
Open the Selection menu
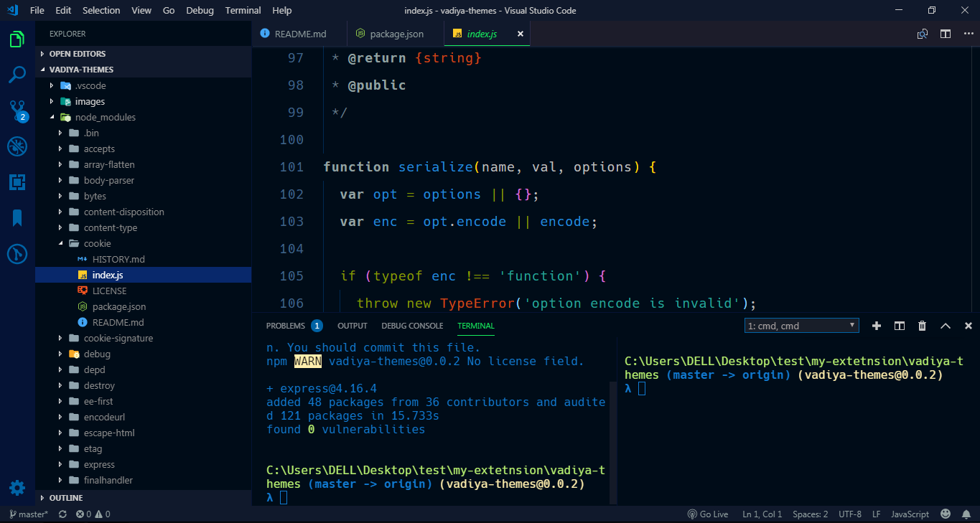point(101,11)
